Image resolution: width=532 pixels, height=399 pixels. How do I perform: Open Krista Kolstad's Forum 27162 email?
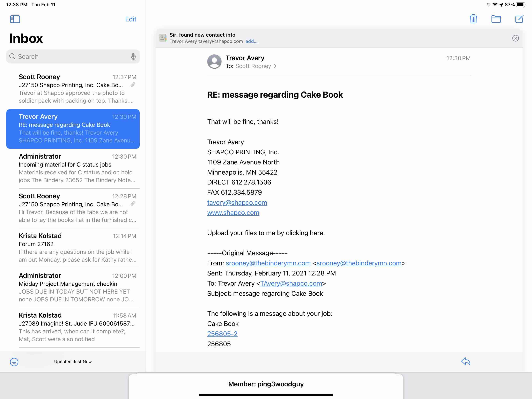(73, 248)
